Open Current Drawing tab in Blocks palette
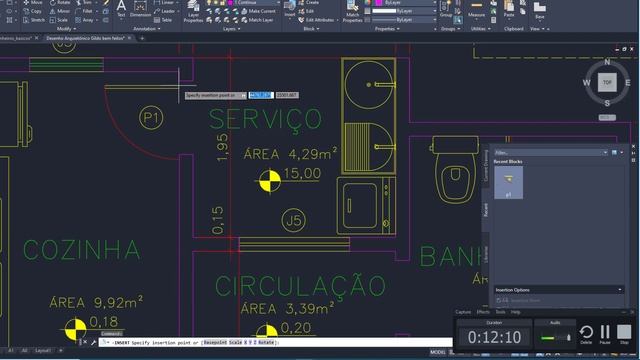The height and width of the screenshot is (360, 640). click(486, 165)
